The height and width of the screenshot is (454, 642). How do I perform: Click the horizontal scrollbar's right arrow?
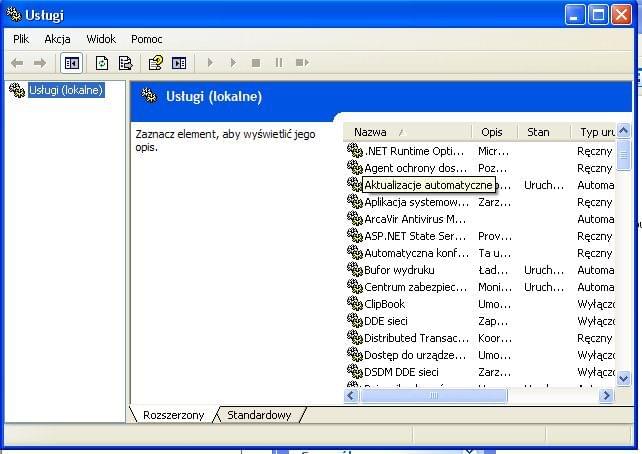pyautogui.click(x=606, y=396)
